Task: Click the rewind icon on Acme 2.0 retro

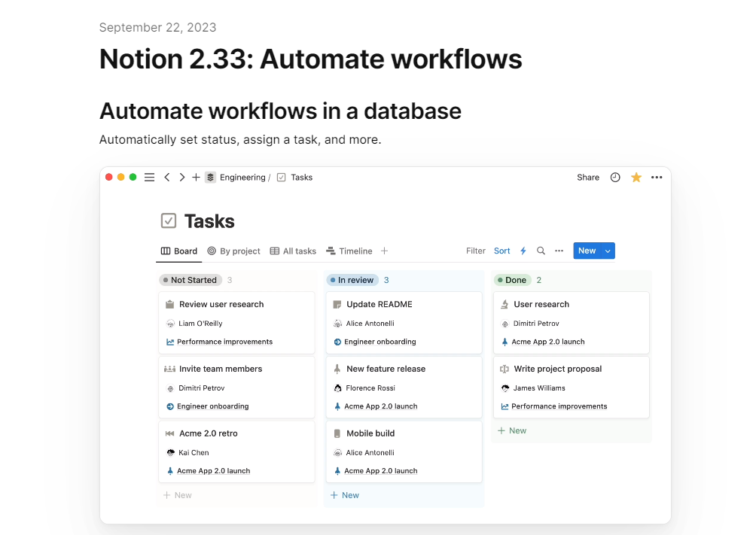Action: click(169, 433)
